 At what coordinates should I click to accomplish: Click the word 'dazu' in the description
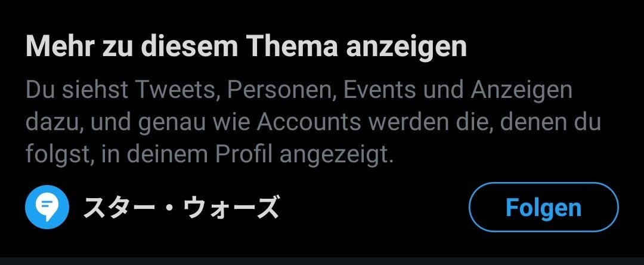pyautogui.click(x=53, y=122)
